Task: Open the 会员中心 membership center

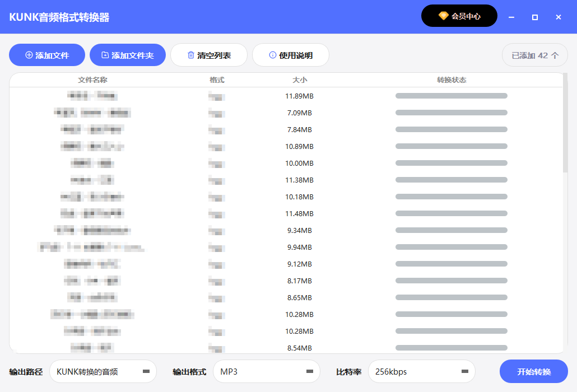Action: pyautogui.click(x=459, y=16)
